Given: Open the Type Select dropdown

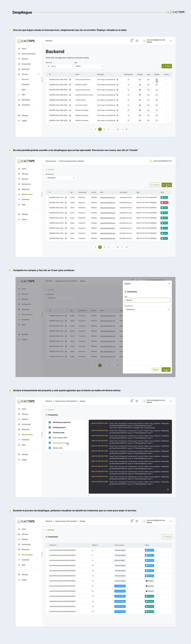Looking at the screenshot, I should coord(89,66).
